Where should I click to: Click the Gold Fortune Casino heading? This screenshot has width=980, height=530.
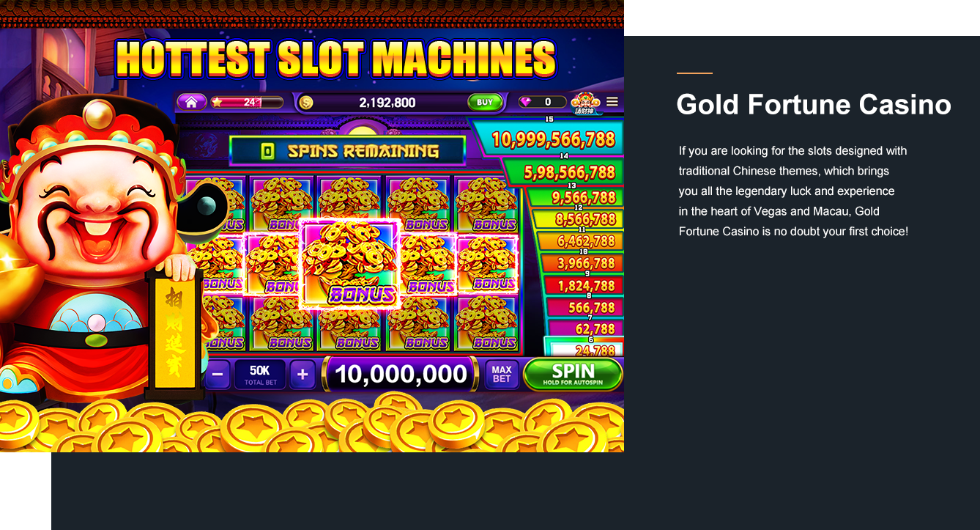click(814, 104)
